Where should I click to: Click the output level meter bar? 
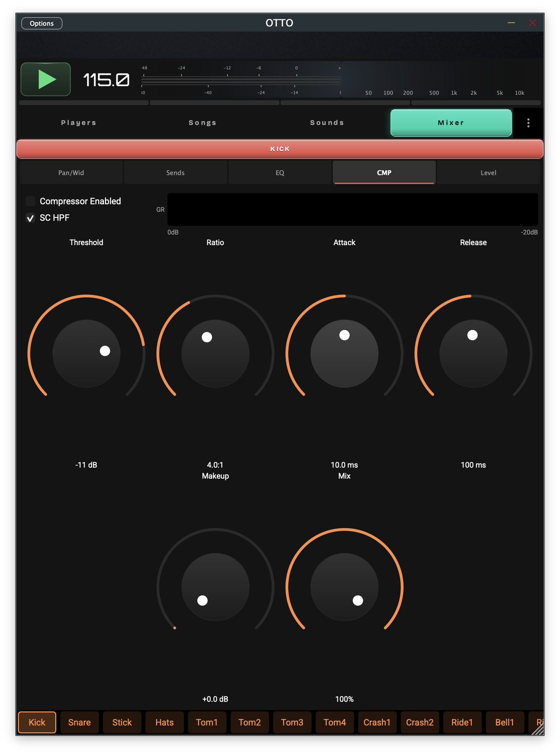tap(241, 81)
